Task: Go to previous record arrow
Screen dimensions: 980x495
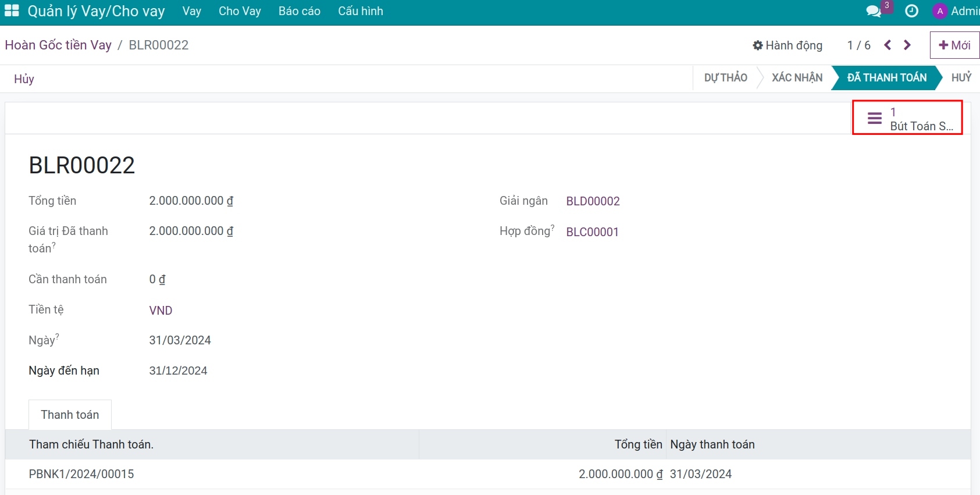Action: click(888, 45)
